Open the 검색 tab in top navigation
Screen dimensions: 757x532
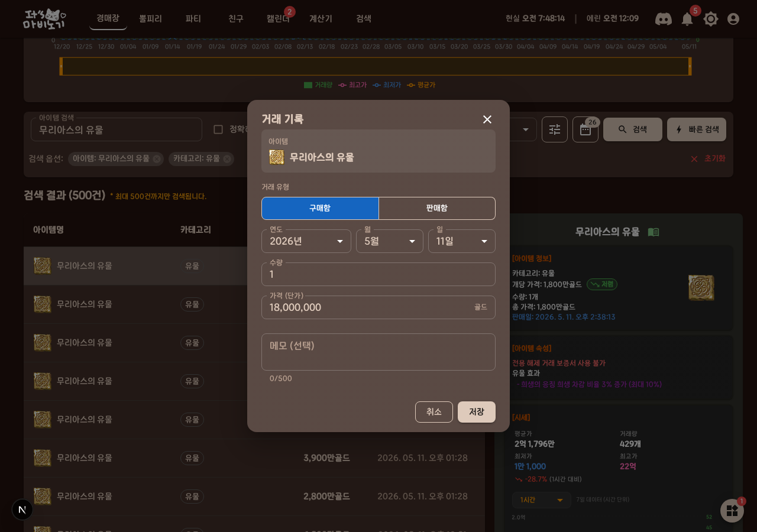(x=364, y=18)
